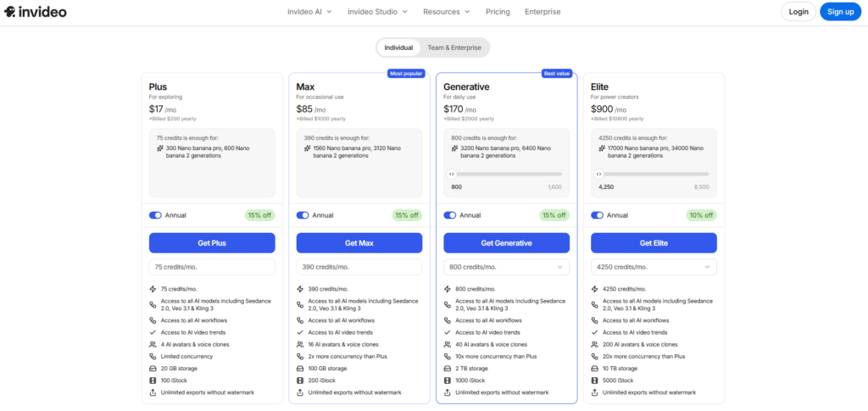Go to the Enterprise page
Screen dimensions: 868x411
tap(542, 12)
